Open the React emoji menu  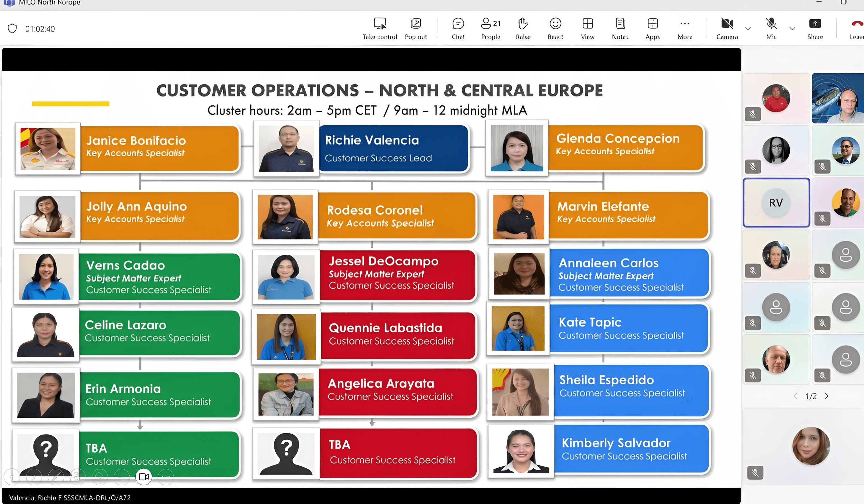[555, 29]
